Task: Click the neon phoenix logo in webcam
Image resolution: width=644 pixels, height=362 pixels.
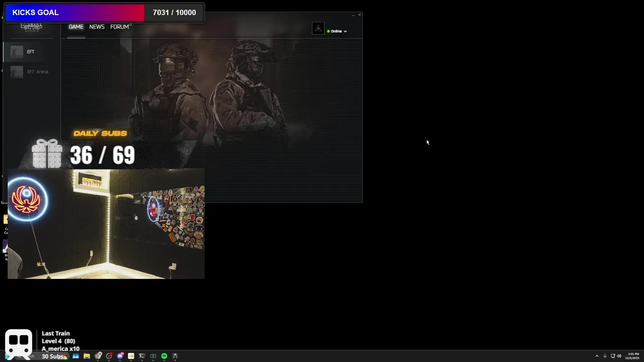Action: click(x=27, y=200)
